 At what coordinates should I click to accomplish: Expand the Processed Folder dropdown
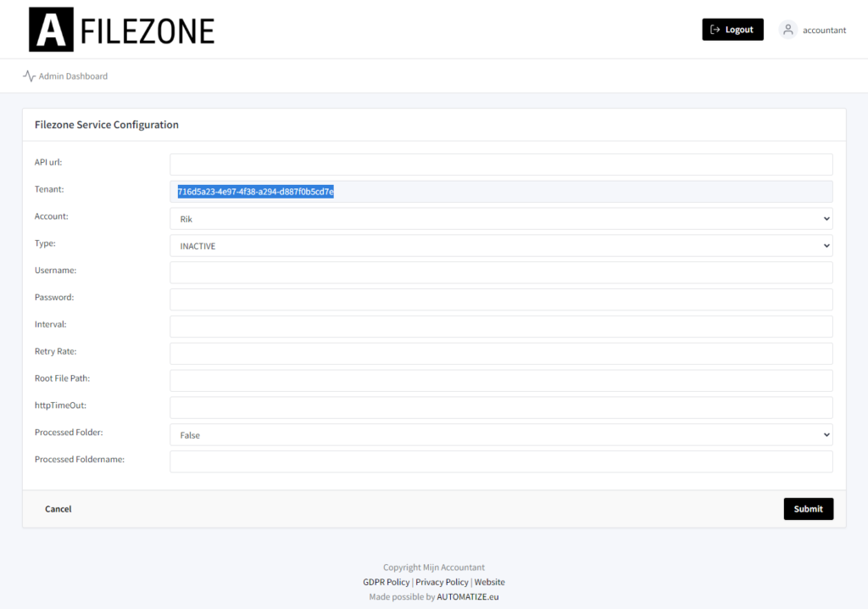coord(501,435)
